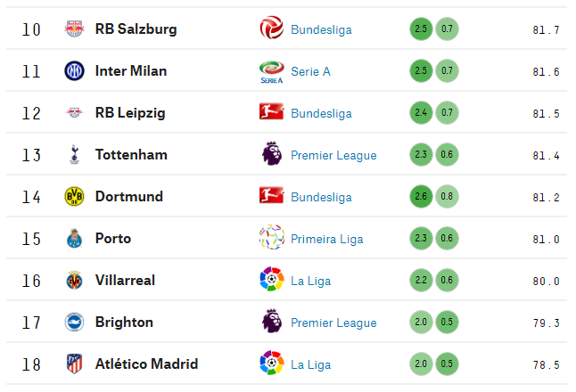
Task: Select the Porto team name
Action: pyautogui.click(x=113, y=239)
